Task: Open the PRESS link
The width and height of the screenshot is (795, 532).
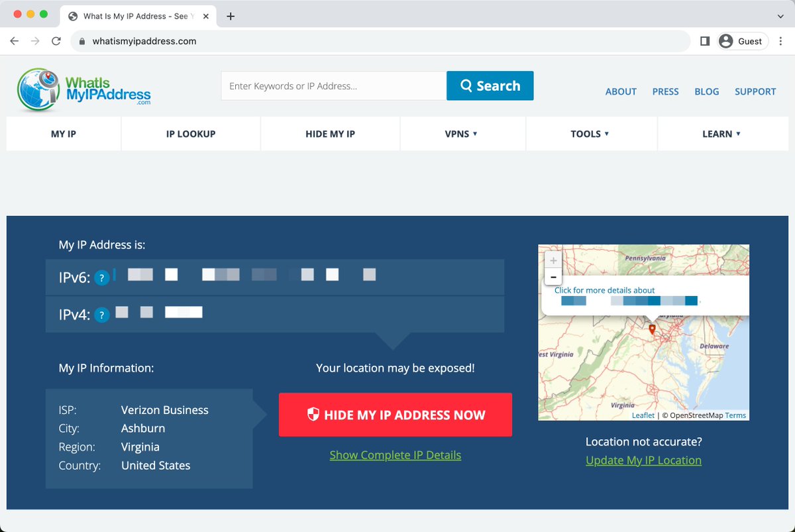Action: coord(665,91)
